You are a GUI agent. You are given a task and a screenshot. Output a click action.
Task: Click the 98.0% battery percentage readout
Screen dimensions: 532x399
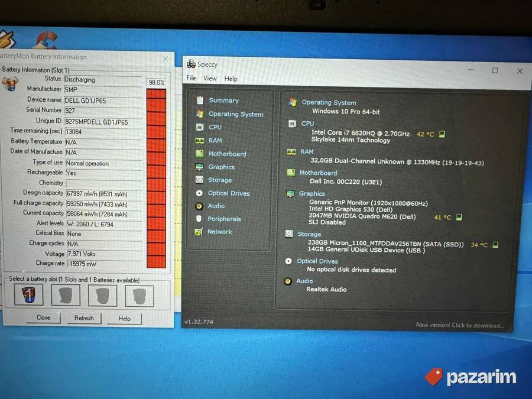click(x=156, y=82)
